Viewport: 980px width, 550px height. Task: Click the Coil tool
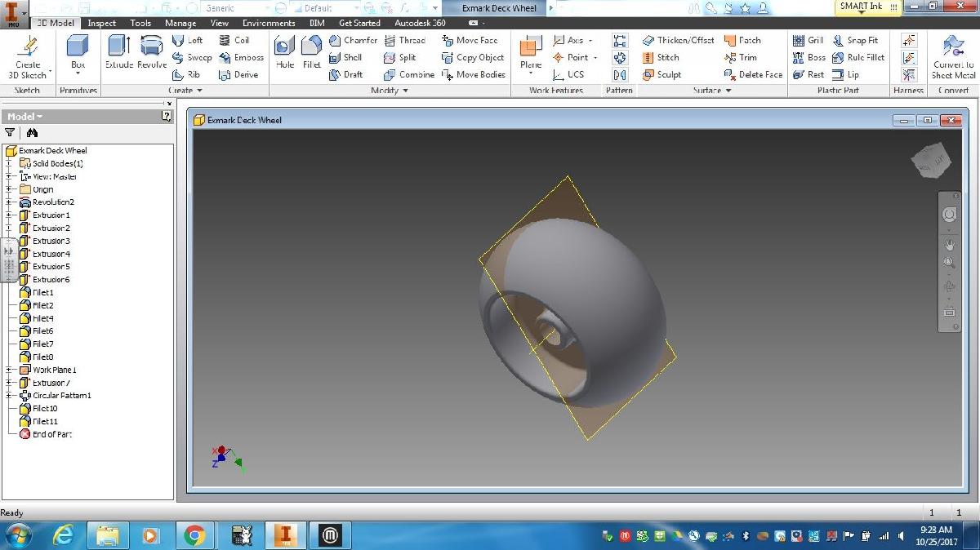coord(234,40)
